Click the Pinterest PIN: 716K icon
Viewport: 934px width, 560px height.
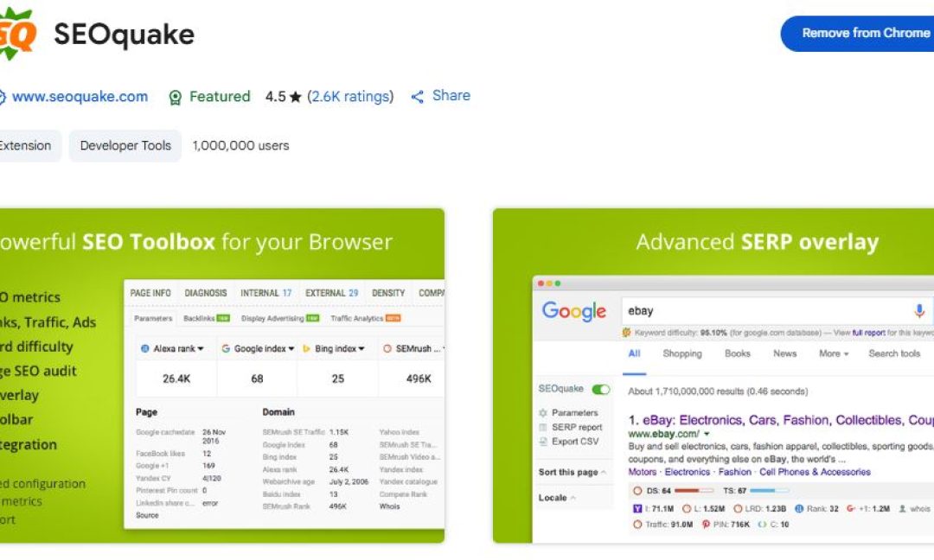pyautogui.click(x=706, y=525)
